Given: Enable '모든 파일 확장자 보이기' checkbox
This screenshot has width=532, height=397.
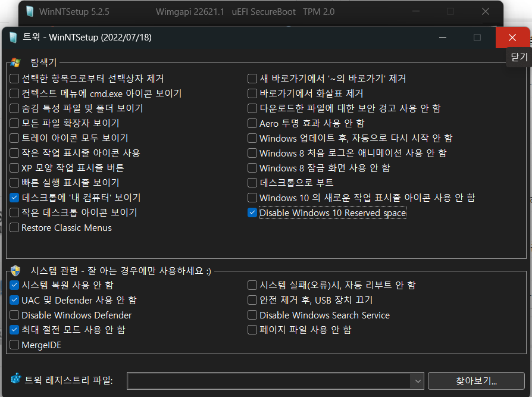Looking at the screenshot, I should click(14, 123).
